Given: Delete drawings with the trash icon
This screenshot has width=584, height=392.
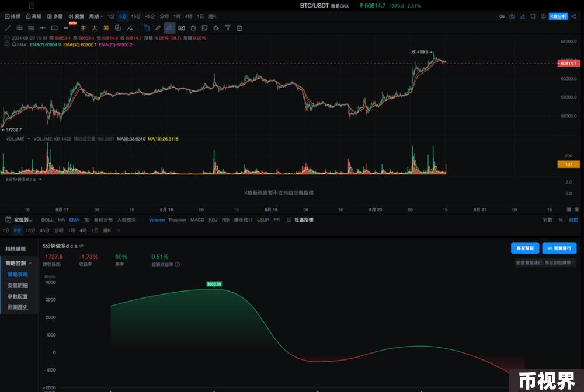Looking at the screenshot, I should tap(239, 28).
